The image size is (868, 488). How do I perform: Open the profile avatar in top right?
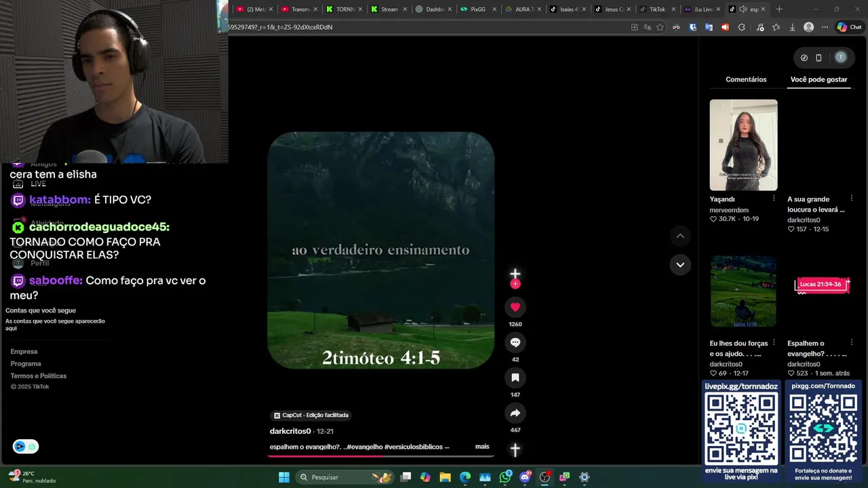coord(841,58)
